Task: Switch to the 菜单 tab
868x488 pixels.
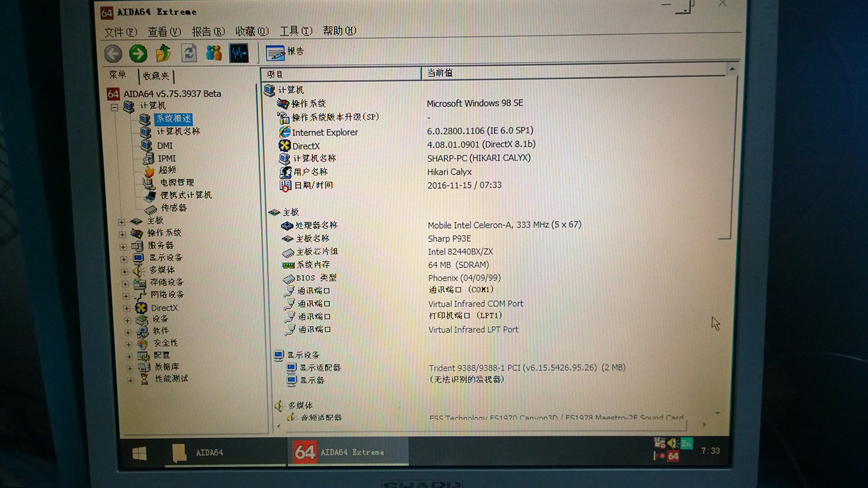Action: tap(118, 75)
